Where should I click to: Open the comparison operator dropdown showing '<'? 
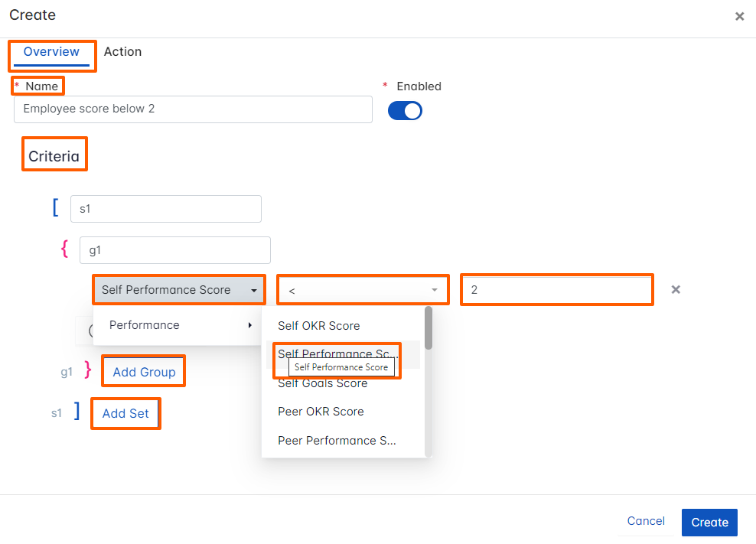click(x=363, y=289)
